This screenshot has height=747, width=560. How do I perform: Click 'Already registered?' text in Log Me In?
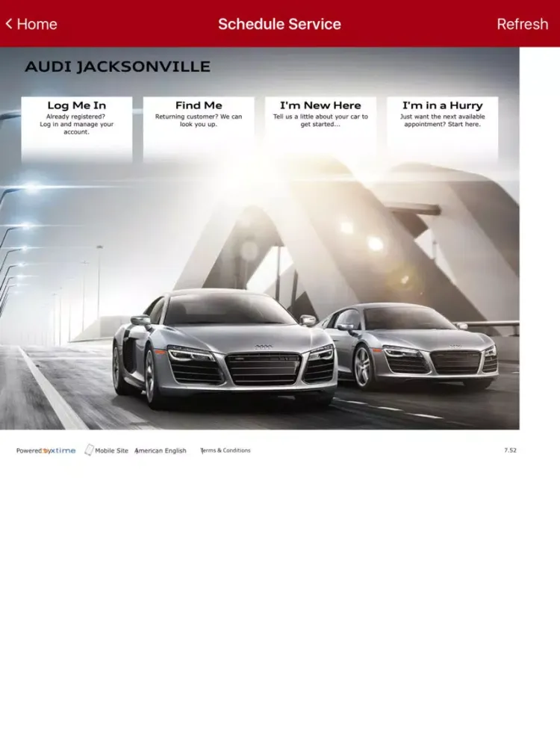[75, 117]
